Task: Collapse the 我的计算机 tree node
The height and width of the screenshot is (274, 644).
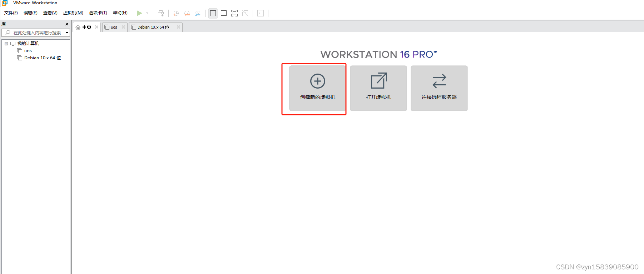Action: [x=6, y=44]
